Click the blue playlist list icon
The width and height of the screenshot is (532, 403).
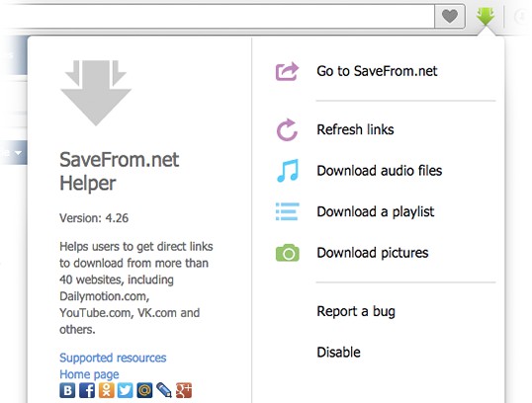pyautogui.click(x=288, y=211)
